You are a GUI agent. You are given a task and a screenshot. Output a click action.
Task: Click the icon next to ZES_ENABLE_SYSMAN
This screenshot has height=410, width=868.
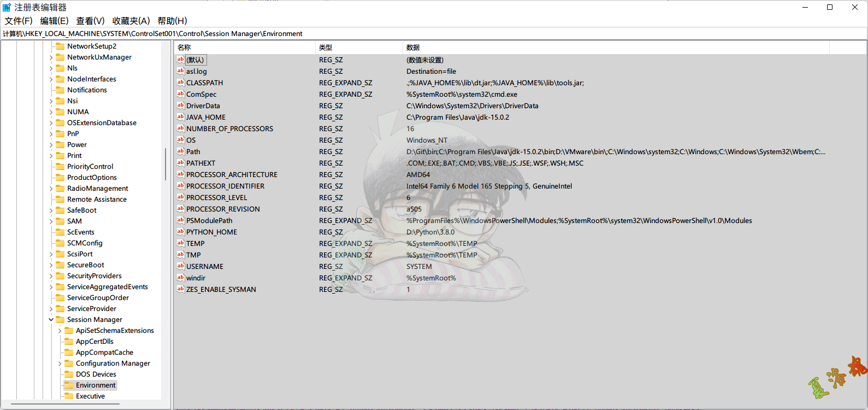(x=180, y=289)
